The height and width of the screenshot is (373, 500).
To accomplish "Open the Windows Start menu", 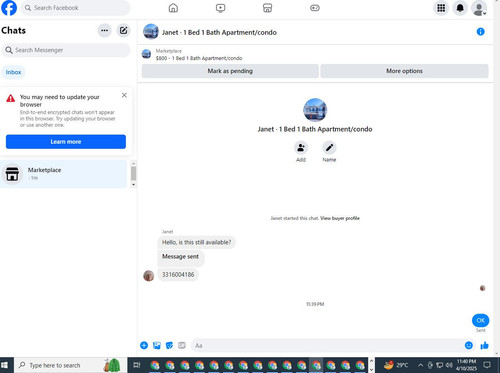I will (x=4, y=365).
